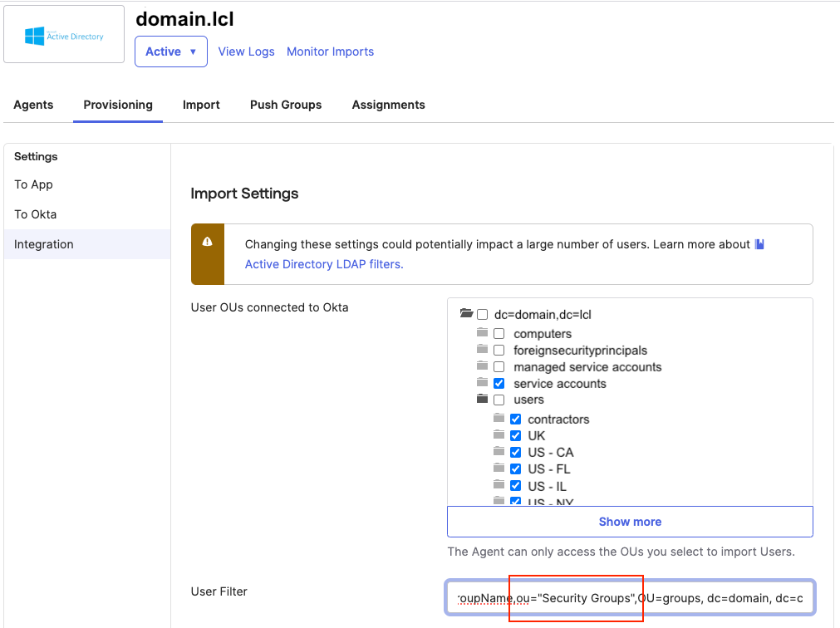
Task: Uncheck the US - IL checkbox
Action: point(515,486)
